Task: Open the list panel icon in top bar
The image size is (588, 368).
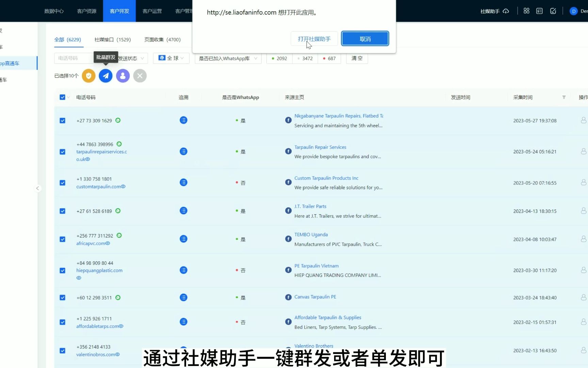Action: click(539, 11)
